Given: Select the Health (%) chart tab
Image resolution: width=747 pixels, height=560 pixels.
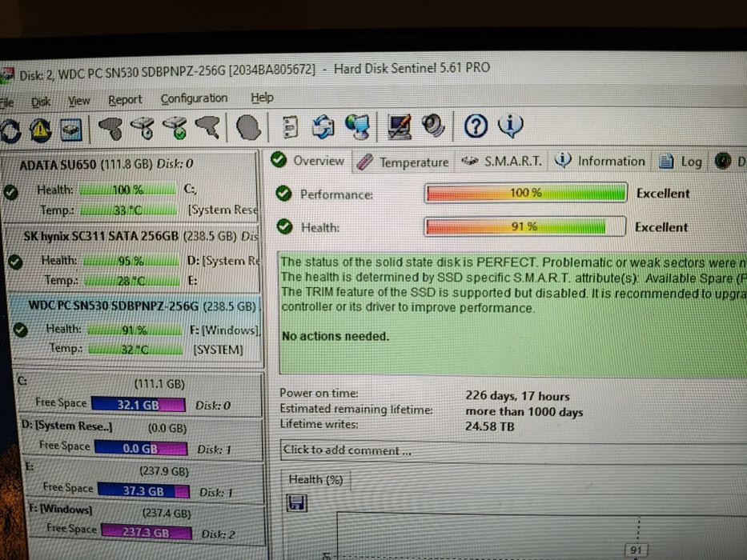Looking at the screenshot, I should [x=315, y=479].
